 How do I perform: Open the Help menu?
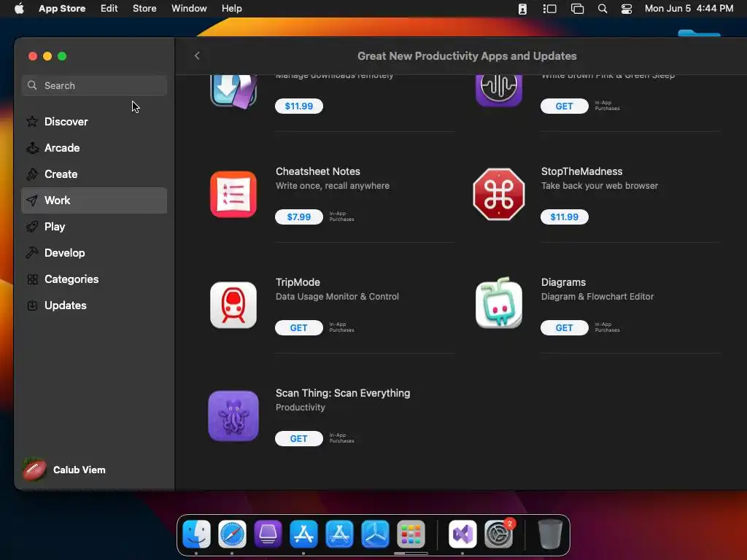[x=231, y=9]
